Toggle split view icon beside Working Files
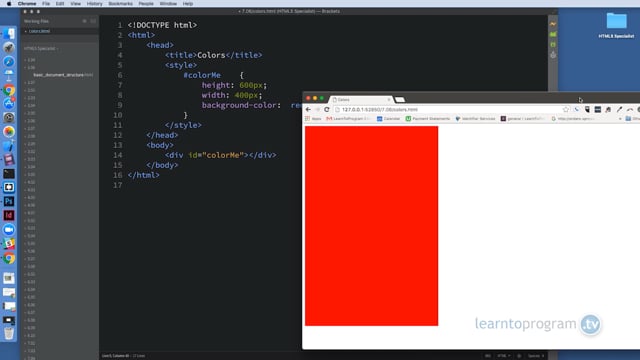Image resolution: width=640 pixels, height=360 pixels. tap(93, 21)
